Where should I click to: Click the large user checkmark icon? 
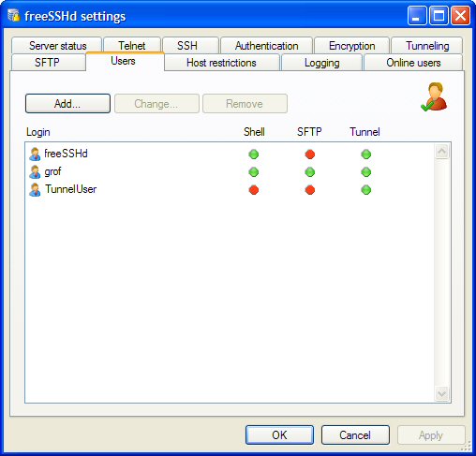[434, 96]
